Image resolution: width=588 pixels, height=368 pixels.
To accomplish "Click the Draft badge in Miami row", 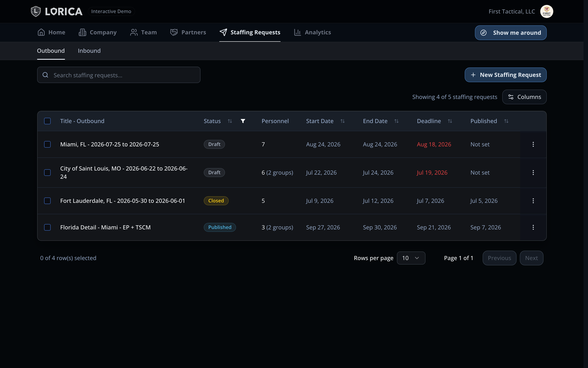I will click(x=214, y=144).
